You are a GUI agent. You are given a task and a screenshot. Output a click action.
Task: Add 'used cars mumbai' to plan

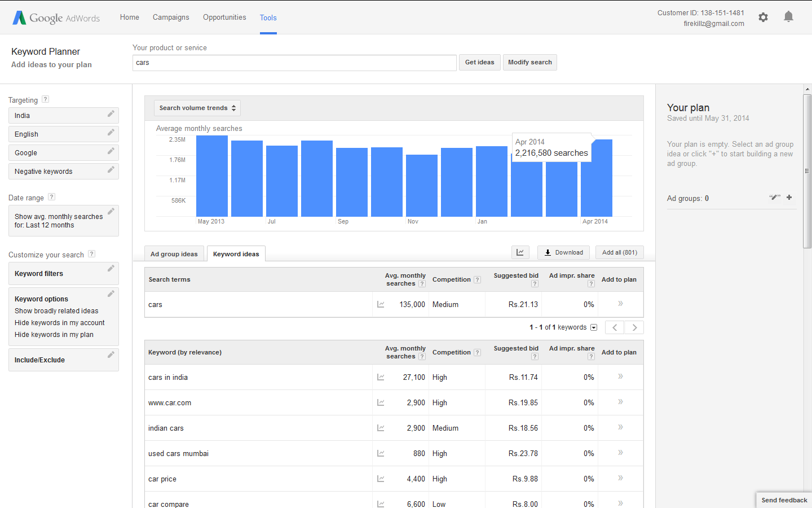pyautogui.click(x=620, y=453)
